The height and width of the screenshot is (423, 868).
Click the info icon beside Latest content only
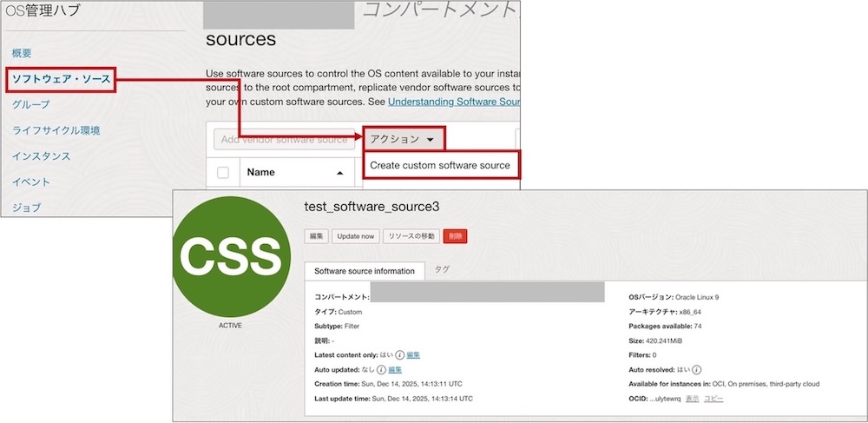coord(400,355)
